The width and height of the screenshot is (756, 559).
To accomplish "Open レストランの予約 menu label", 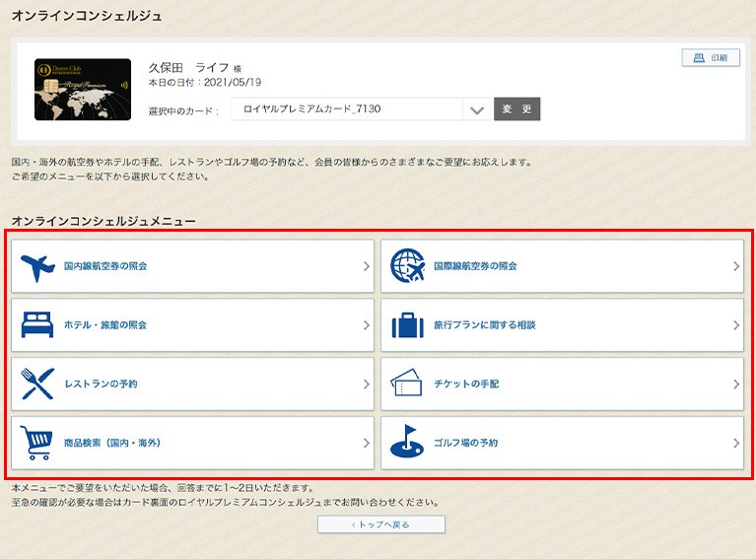I will pyautogui.click(x=101, y=384).
